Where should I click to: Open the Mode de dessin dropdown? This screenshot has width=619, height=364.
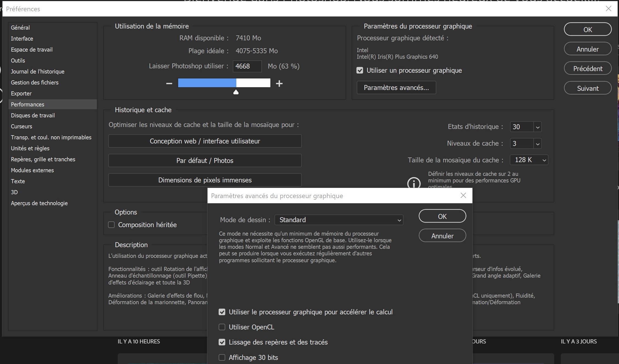pos(339,220)
